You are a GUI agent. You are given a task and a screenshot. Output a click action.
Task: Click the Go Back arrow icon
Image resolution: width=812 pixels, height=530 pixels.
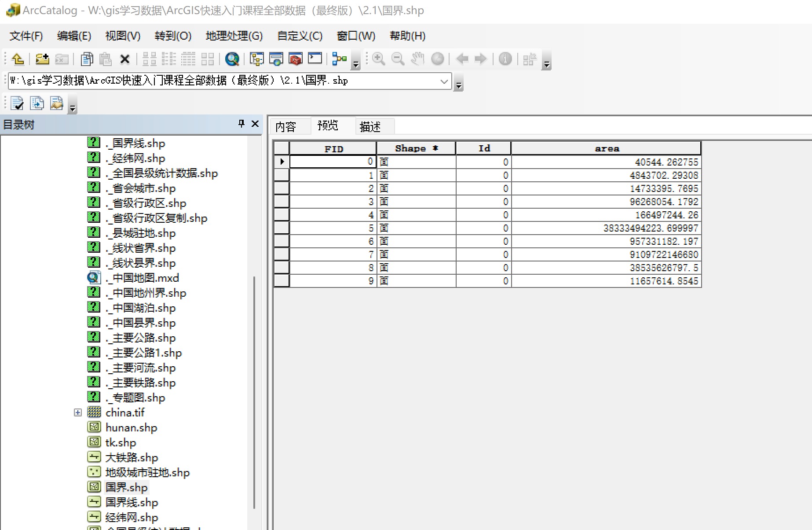(x=462, y=59)
